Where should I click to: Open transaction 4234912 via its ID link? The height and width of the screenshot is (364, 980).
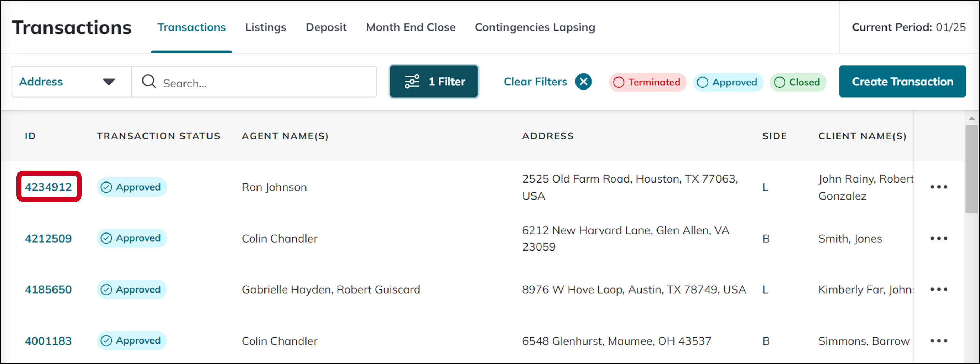(x=48, y=187)
